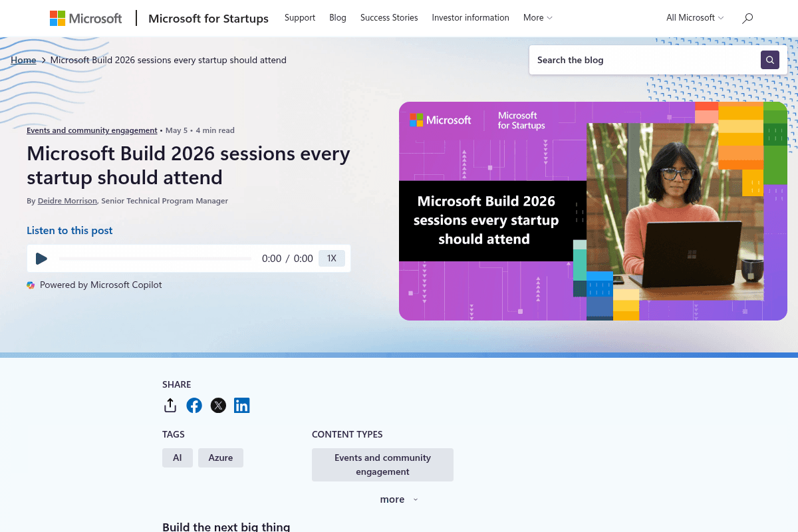Go to Microsoft for Startups home
Image resolution: width=798 pixels, height=532 pixels.
pos(208,18)
